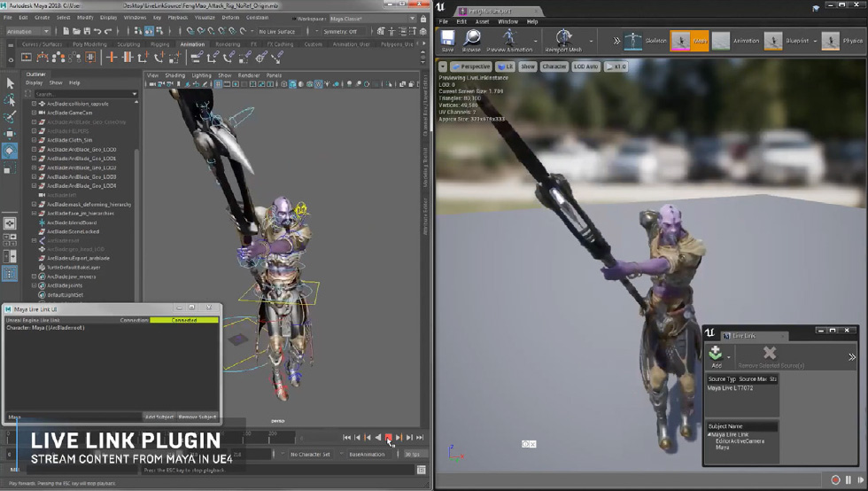
Task: Click the Preview Animation icon
Action: pos(508,38)
